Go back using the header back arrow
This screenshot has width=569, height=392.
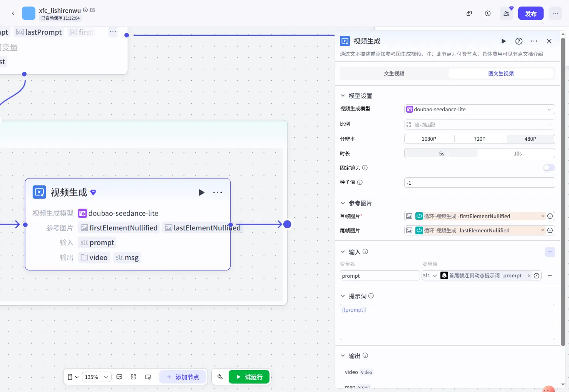[13, 13]
